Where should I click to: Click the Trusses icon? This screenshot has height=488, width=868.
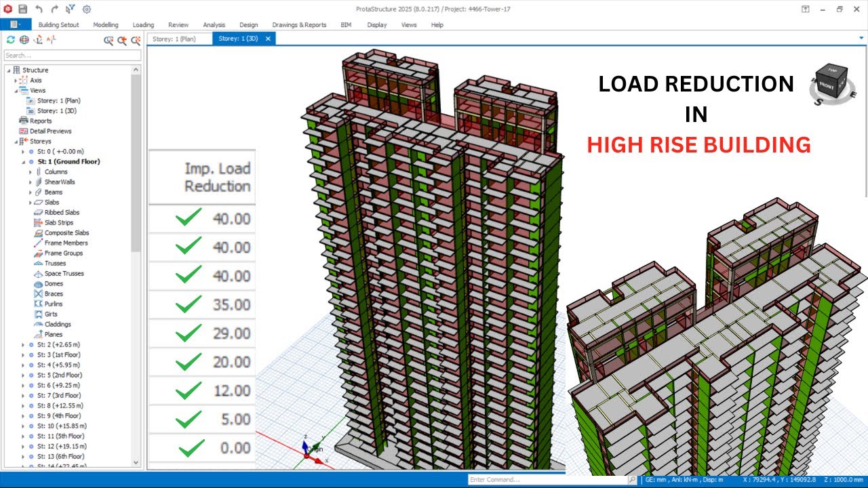[39, 263]
